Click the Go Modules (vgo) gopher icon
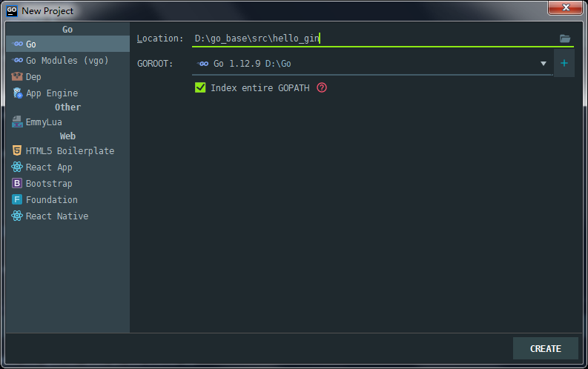The width and height of the screenshot is (588, 369). 17,60
